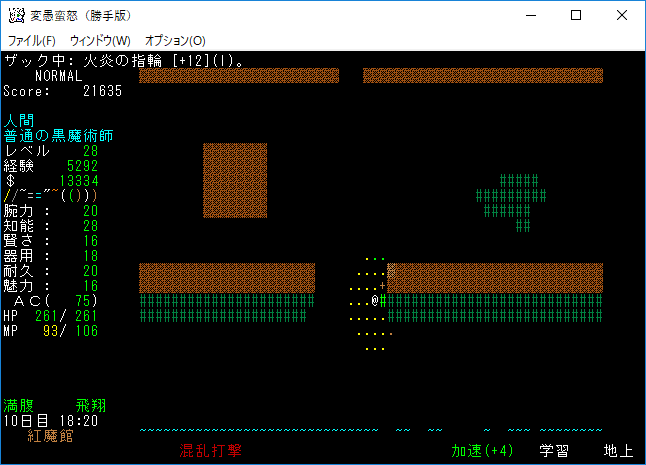Viewport: 646px width, 465px height.
Task: Click the 紅魔館 location label
Action: [51, 436]
